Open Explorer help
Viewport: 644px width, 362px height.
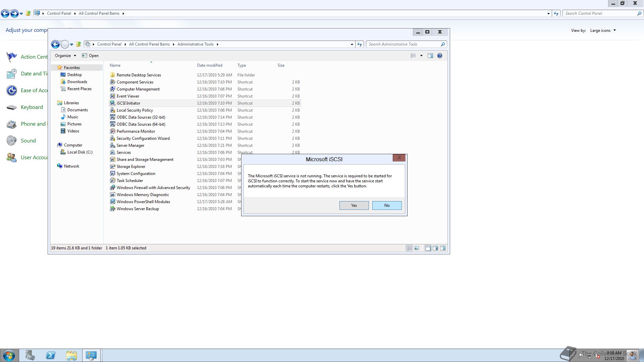point(440,56)
